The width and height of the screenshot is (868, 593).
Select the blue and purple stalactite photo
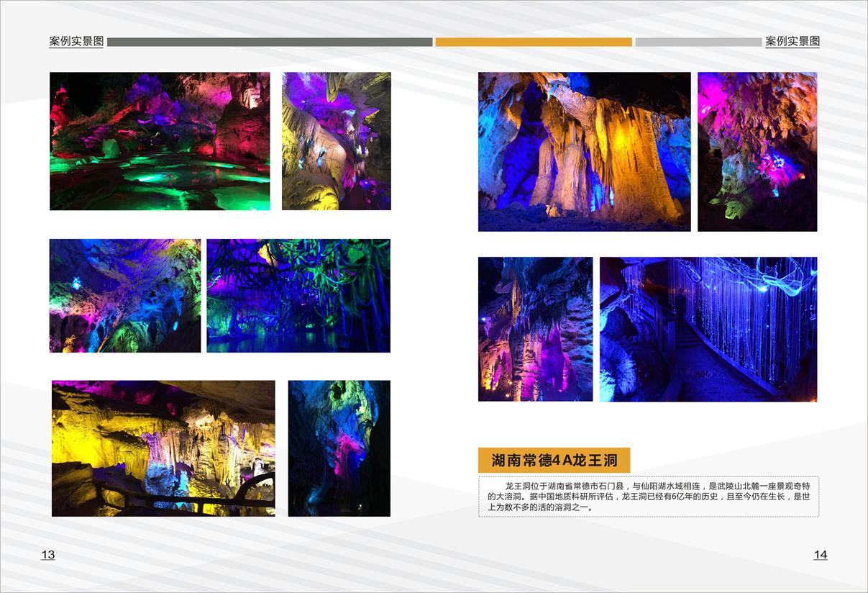pyautogui.click(x=536, y=329)
